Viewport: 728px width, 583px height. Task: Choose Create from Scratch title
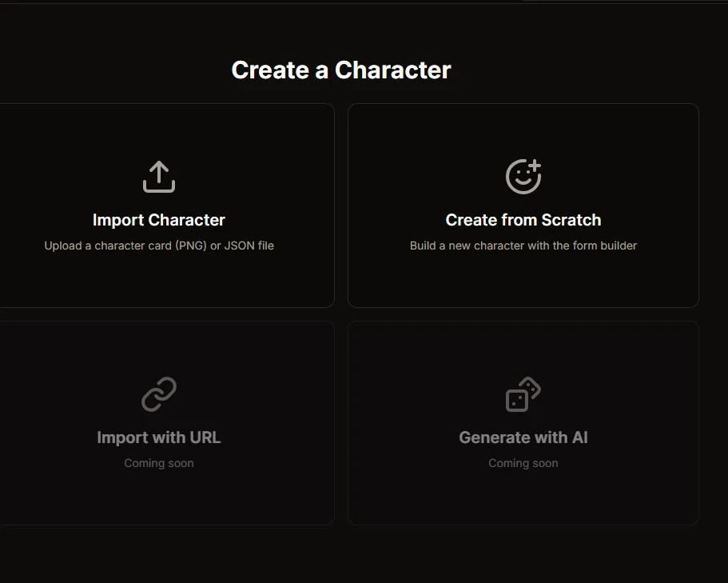click(523, 220)
